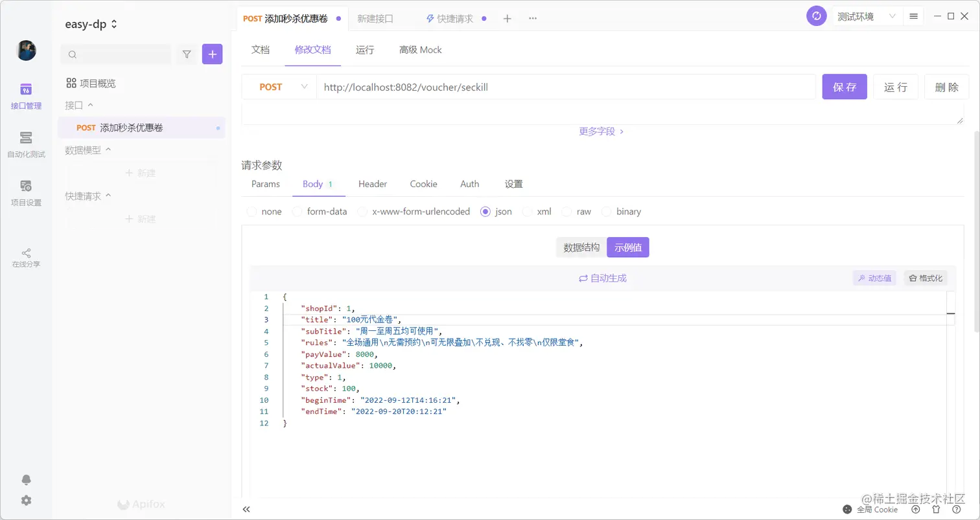Click the purple plus add button
This screenshot has width=980, height=520.
click(213, 54)
